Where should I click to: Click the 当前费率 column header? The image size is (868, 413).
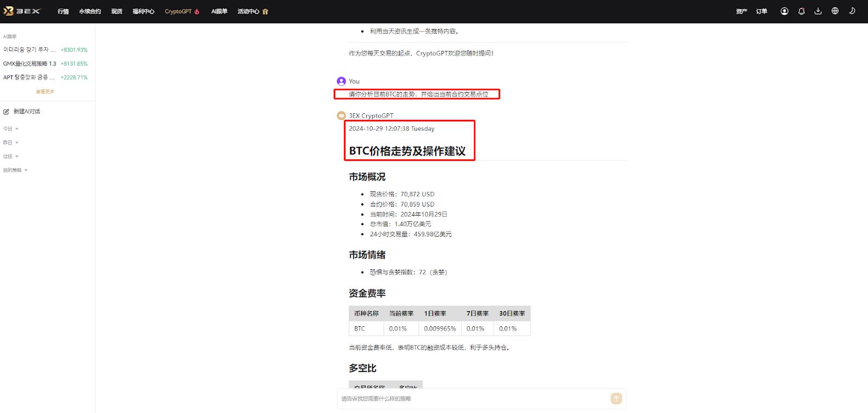click(x=401, y=313)
